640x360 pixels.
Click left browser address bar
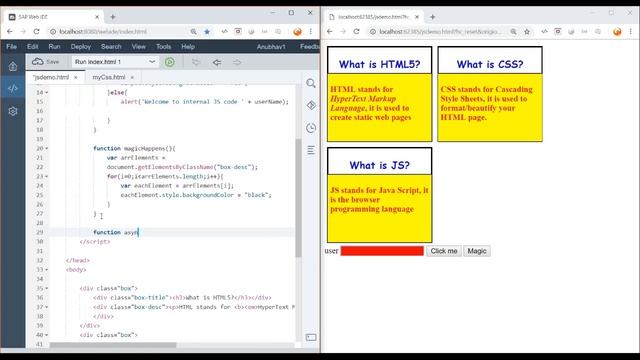(x=118, y=31)
